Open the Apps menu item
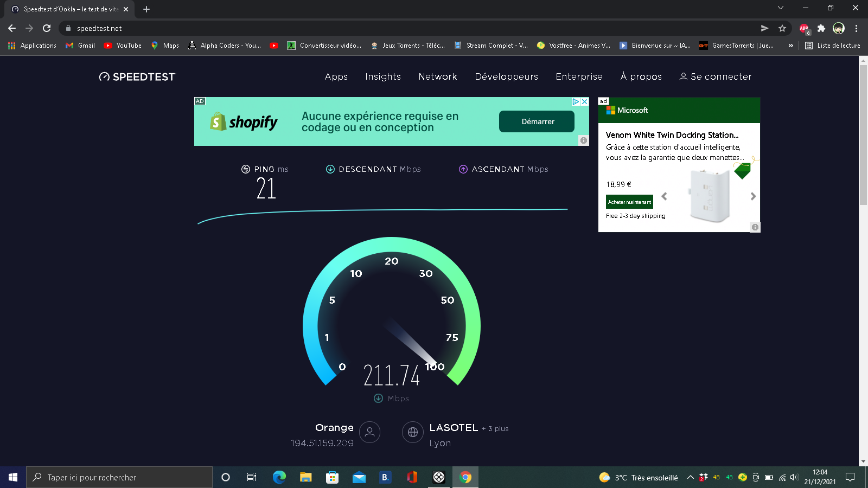This screenshot has height=488, width=868. [x=336, y=77]
